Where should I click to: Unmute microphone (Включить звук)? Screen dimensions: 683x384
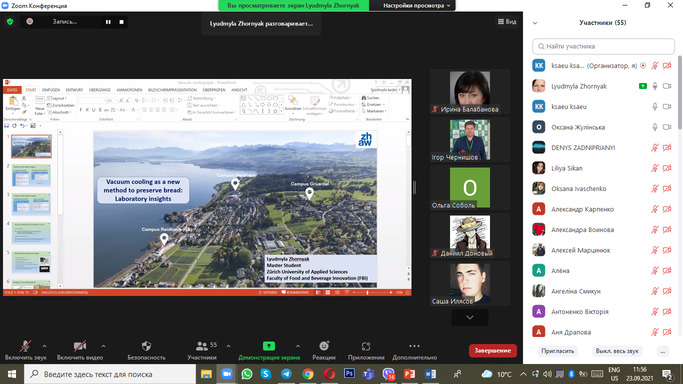(25, 346)
